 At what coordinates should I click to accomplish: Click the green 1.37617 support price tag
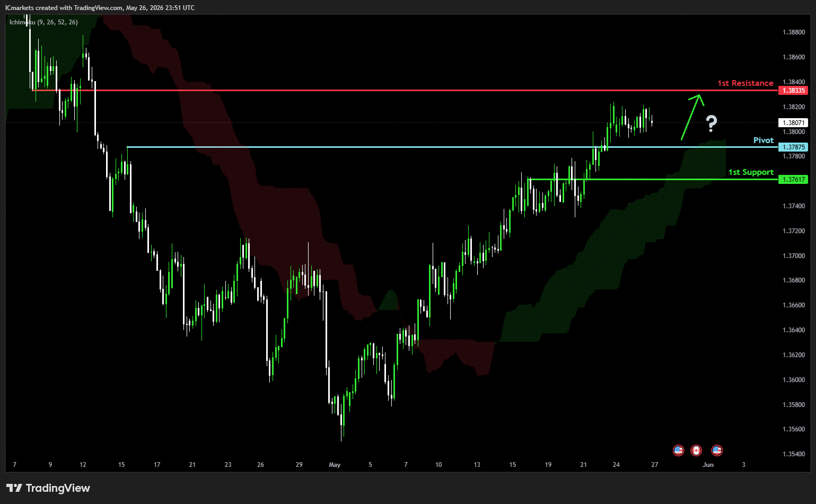(x=793, y=180)
